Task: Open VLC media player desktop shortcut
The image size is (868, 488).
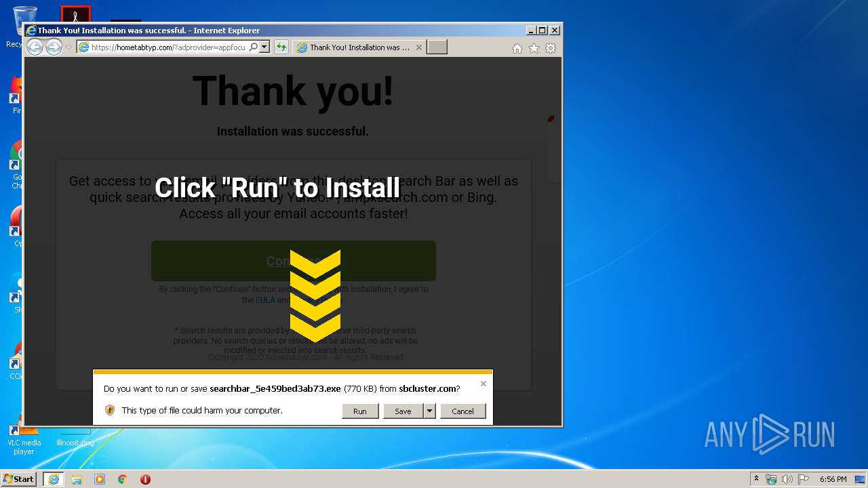Action: [24, 437]
